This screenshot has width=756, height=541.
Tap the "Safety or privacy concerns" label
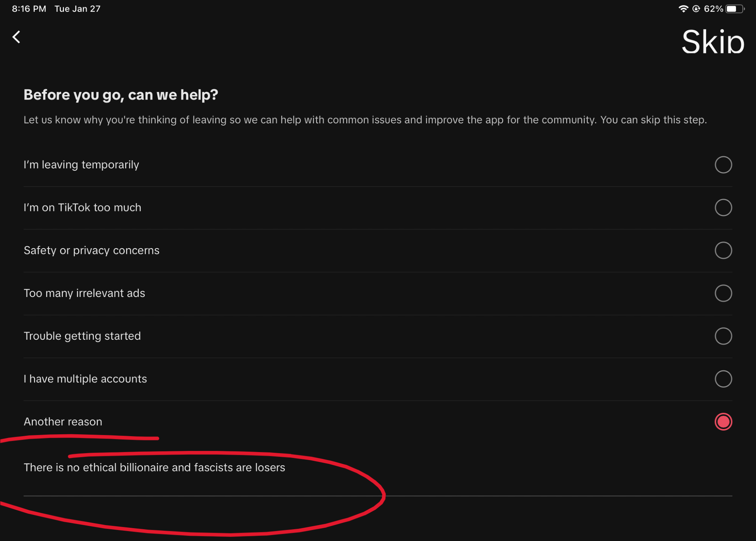(91, 250)
